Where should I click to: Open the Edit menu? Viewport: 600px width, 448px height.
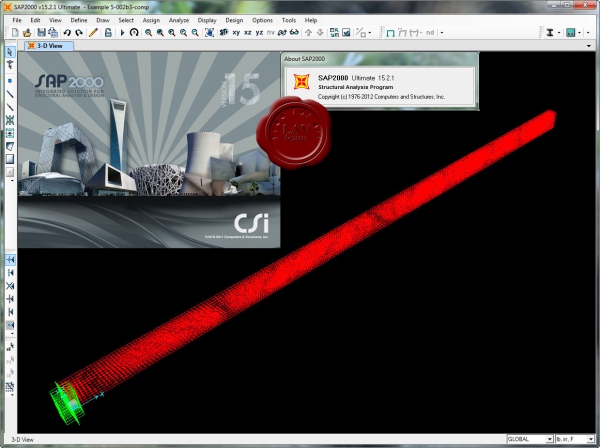click(35, 20)
